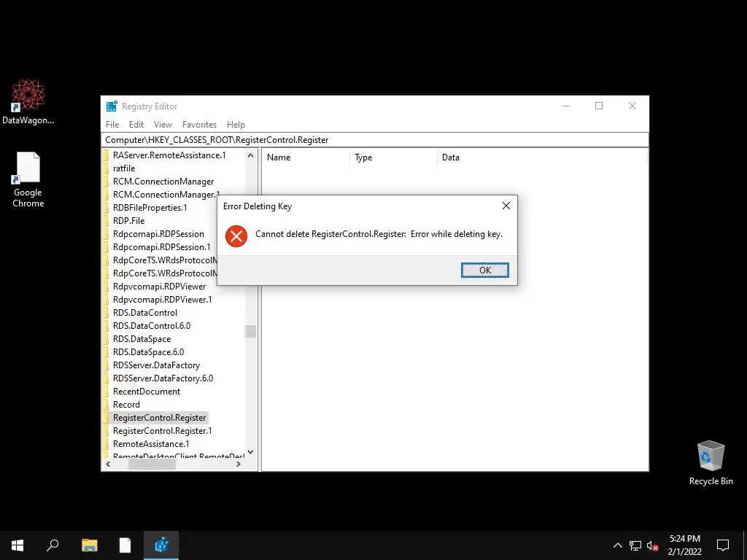
Task: Select the RDS.DataSpace key
Action: click(142, 339)
